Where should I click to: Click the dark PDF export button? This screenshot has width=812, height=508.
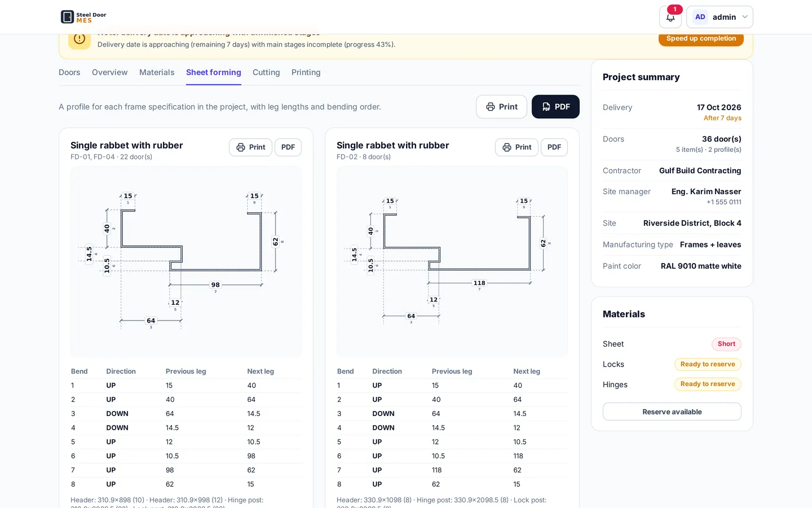(556, 107)
